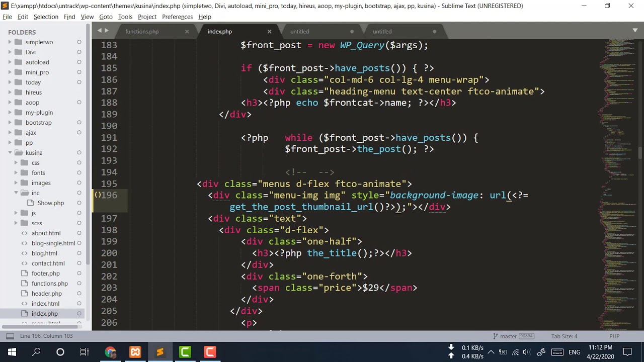Click the fonts folder icon
This screenshot has width=644, height=362.
point(24,173)
